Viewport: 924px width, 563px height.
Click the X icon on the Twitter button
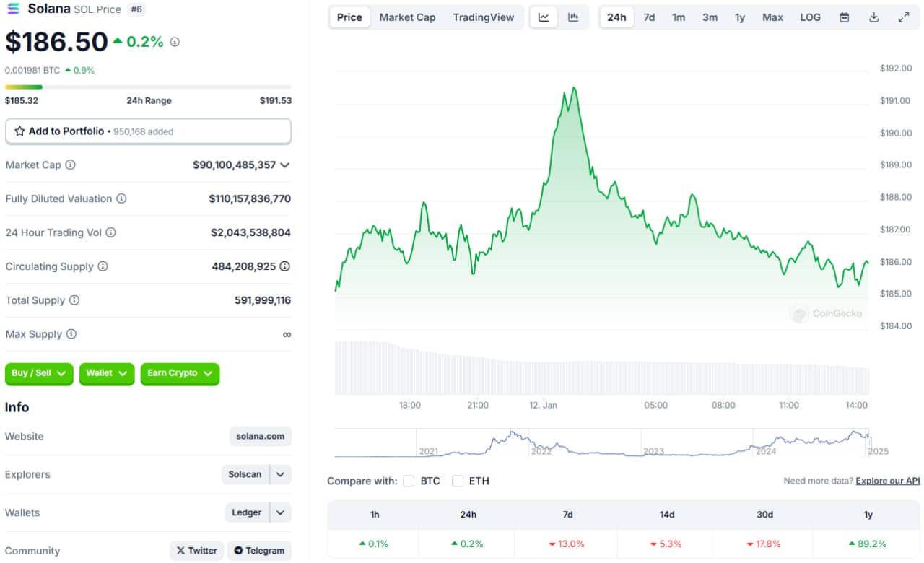pos(180,551)
